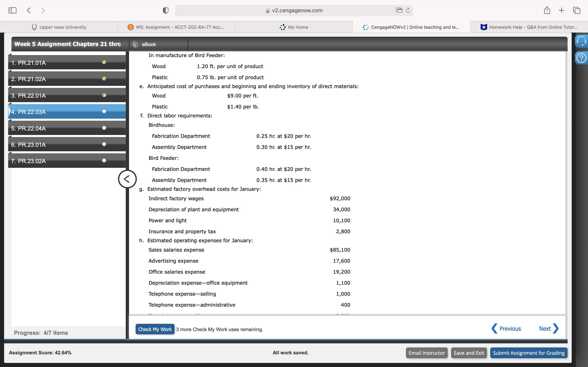Screen dimensions: 588x367
Task: Collapse sidebar with circular arrow button
Action: 127,179
